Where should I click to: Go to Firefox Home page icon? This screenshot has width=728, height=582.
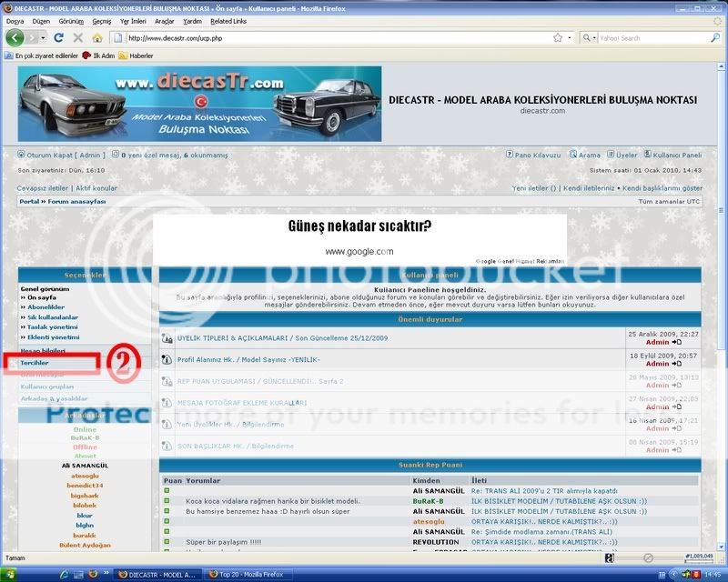[97, 38]
